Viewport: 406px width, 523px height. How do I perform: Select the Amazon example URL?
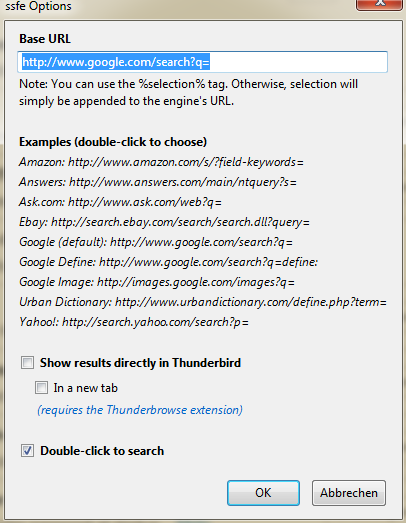[x=161, y=162]
